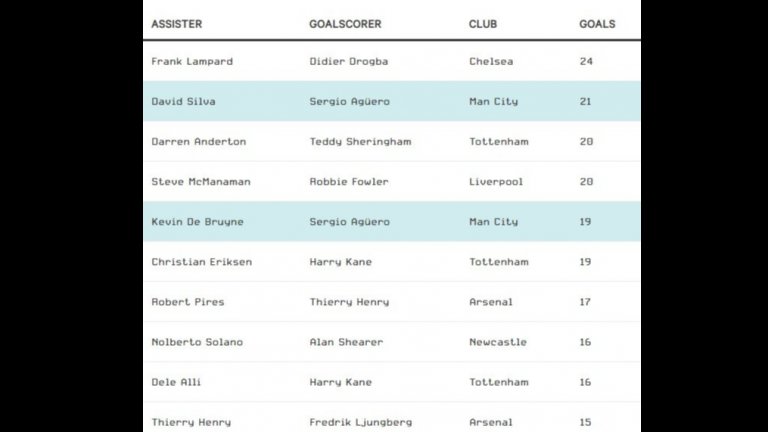This screenshot has width=768, height=432.
Task: Click the CLUB column header
Action: click(x=482, y=24)
